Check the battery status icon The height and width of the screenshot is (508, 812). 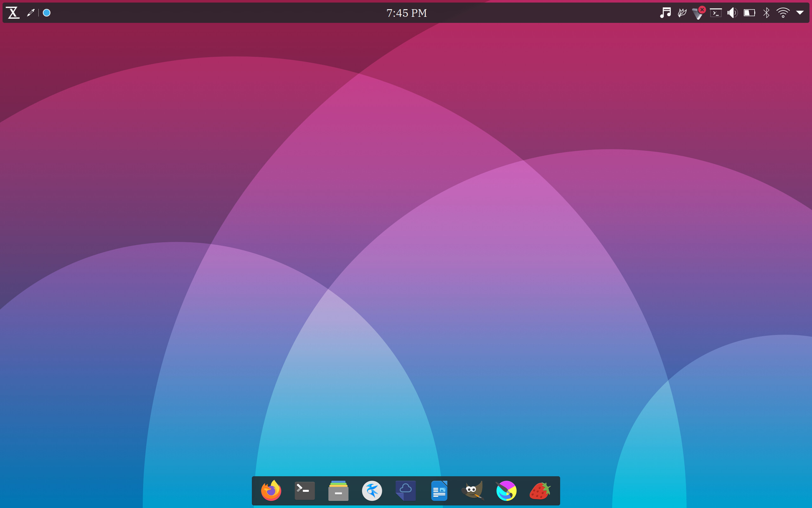click(x=749, y=13)
